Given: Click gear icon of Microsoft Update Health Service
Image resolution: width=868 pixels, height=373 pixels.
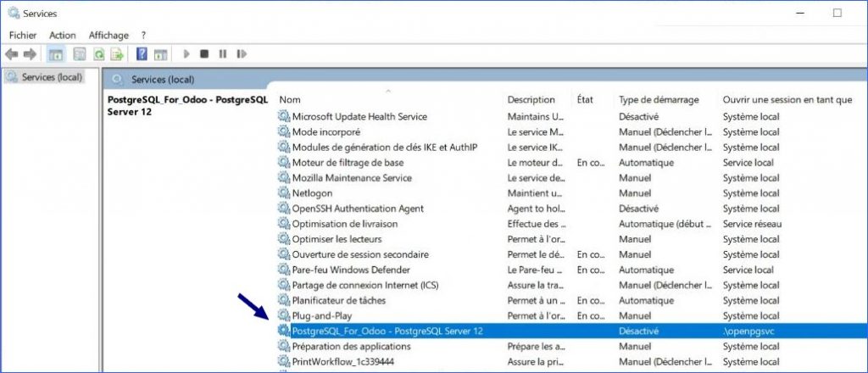Looking at the screenshot, I should [283, 116].
